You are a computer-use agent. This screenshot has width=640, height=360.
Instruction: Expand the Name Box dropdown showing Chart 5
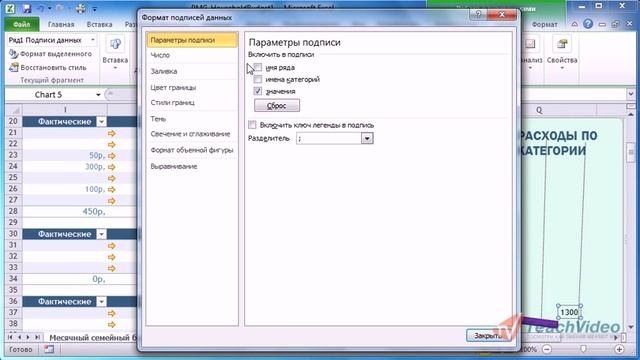point(98,95)
